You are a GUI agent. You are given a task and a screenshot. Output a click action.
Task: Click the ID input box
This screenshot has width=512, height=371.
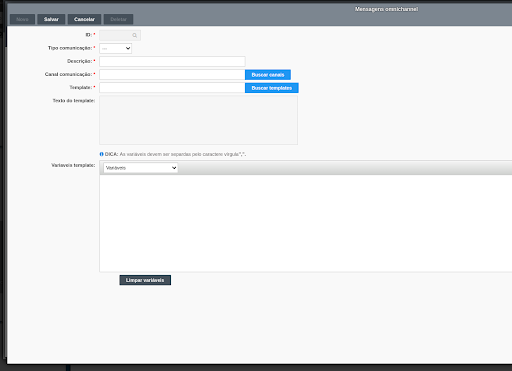(120, 35)
